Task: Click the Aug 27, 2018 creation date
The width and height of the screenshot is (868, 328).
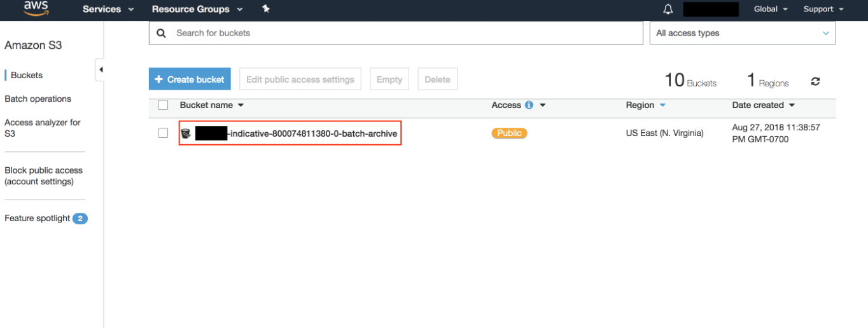Action: pyautogui.click(x=776, y=133)
